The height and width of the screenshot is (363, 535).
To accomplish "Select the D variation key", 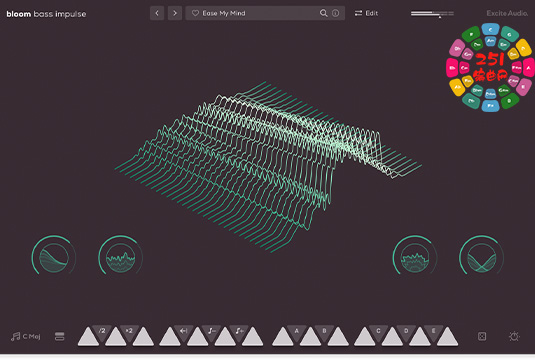I will 406,331.
